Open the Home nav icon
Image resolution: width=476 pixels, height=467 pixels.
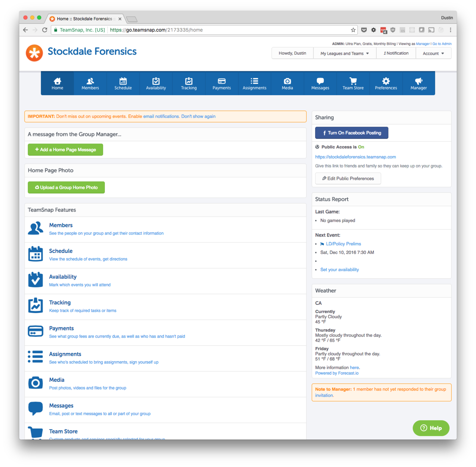[x=57, y=83]
